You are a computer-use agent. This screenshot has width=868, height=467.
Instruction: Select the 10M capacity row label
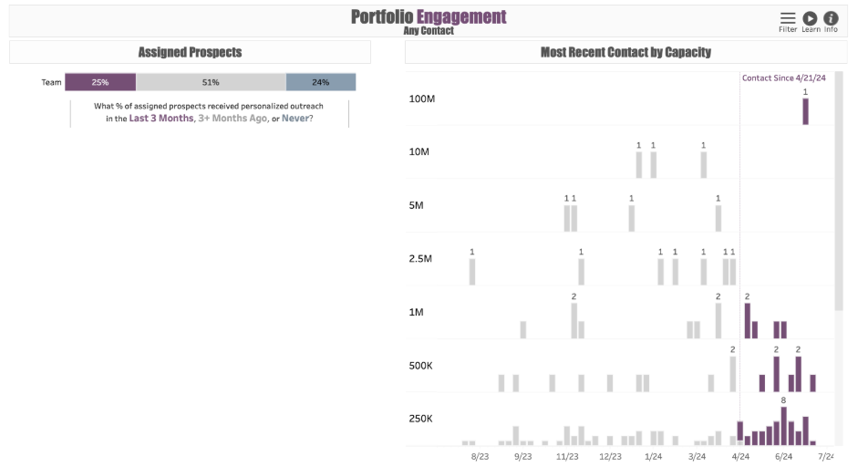pos(418,151)
